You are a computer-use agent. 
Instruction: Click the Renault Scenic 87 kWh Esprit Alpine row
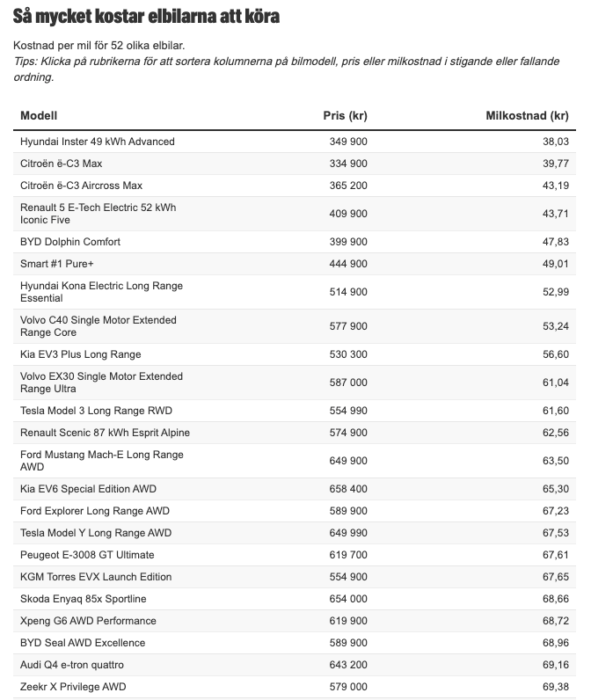point(105,433)
